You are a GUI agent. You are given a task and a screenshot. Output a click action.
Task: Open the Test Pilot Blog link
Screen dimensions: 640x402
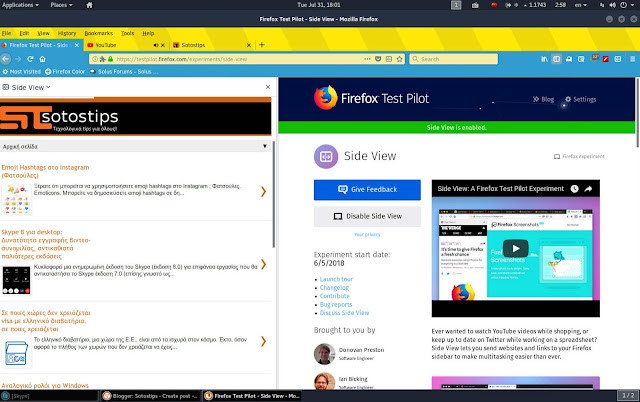point(543,99)
